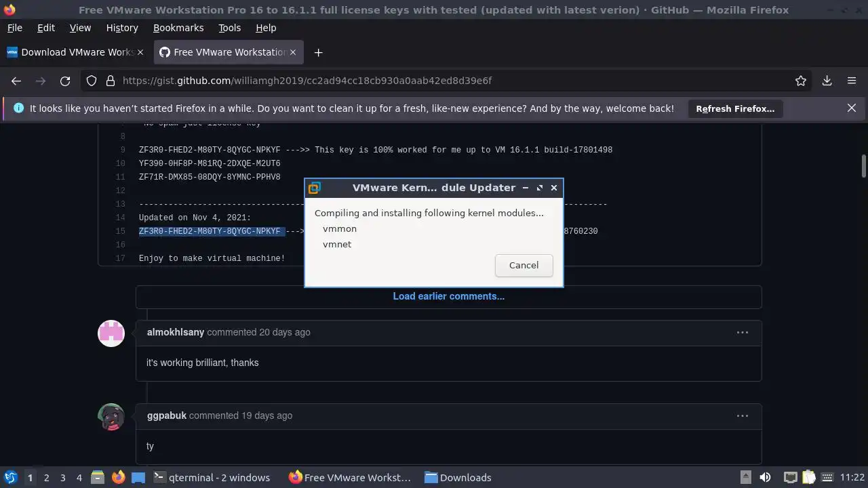Open ggpabuk comment options menu
Screen dimensions: 868x488
[x=743, y=415]
